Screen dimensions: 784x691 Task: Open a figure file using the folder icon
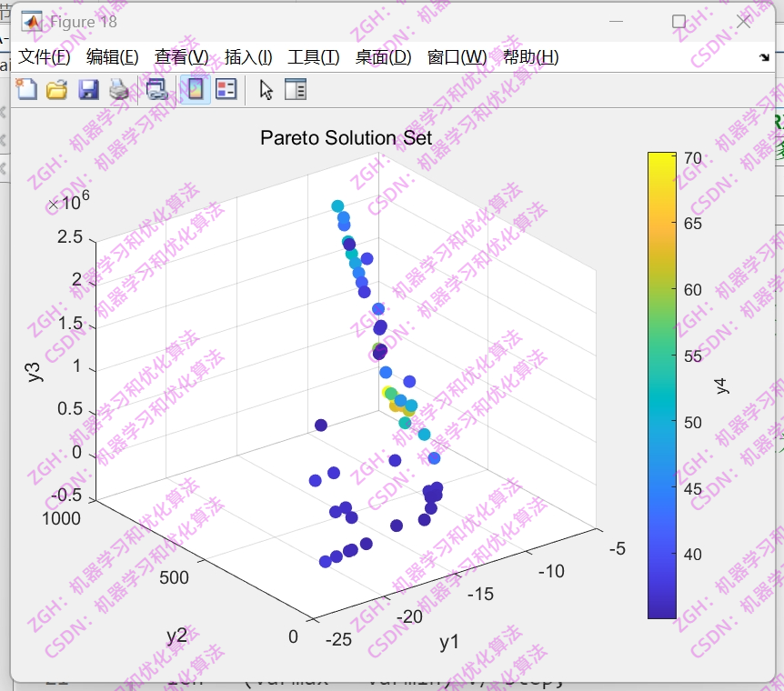[55, 88]
